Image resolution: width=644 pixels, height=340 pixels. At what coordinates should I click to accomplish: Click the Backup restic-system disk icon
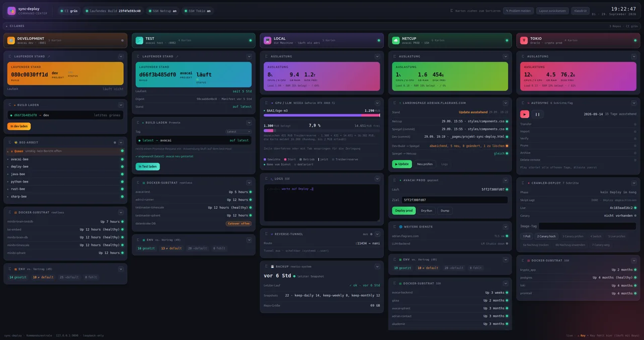(x=272, y=267)
